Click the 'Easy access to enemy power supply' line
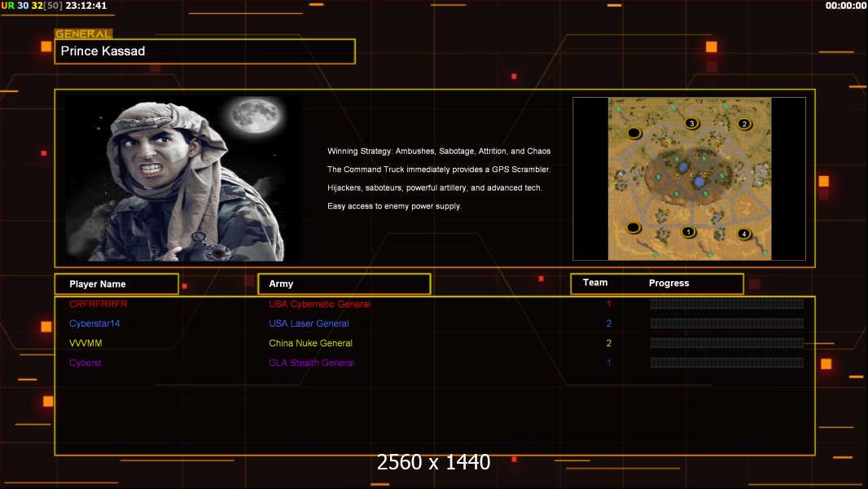 tap(394, 206)
